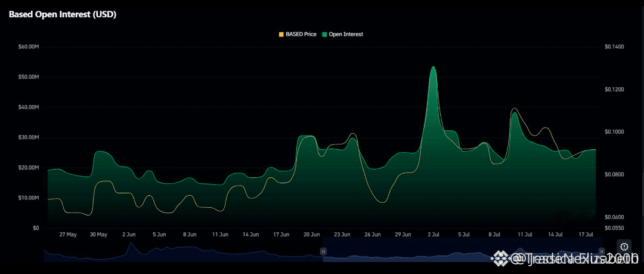Screen dimensions: 644x274
Task: Click the 8 Jul date label
Action: [x=494, y=235]
